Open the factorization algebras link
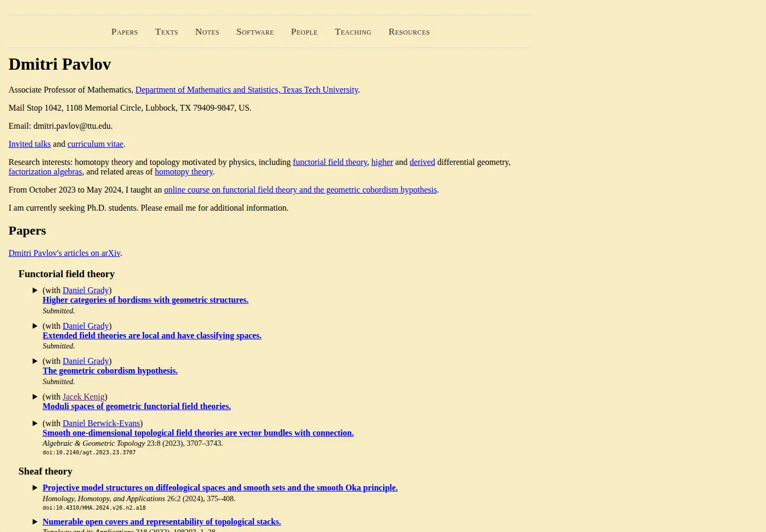This screenshot has width=766, height=532. [45, 172]
